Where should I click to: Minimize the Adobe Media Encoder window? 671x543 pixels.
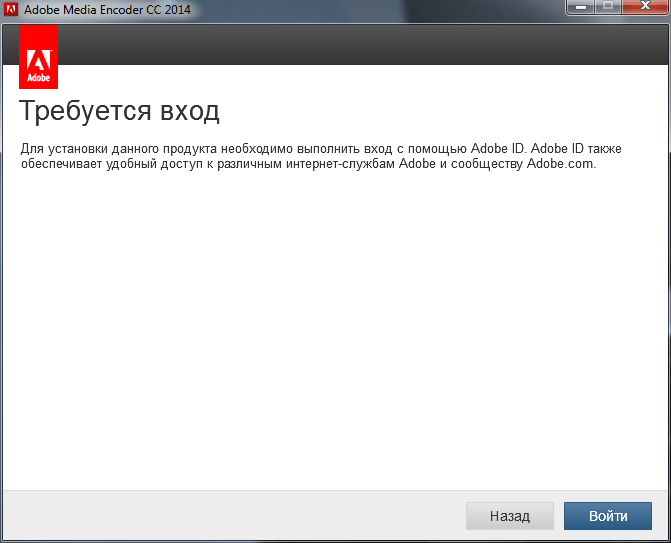tap(580, 7)
